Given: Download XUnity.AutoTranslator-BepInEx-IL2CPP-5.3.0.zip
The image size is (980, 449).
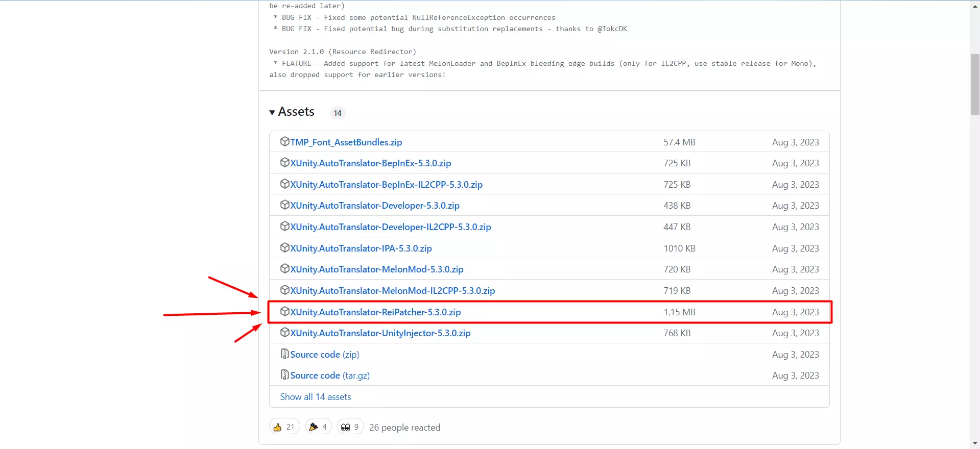Looking at the screenshot, I should (387, 185).
